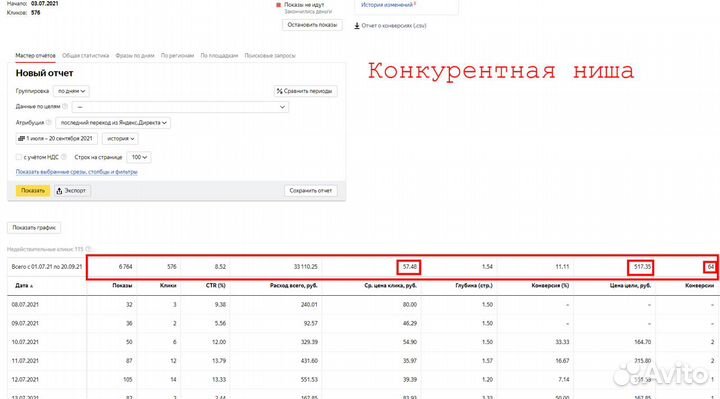Click Сохранить отчет button

pyautogui.click(x=310, y=191)
